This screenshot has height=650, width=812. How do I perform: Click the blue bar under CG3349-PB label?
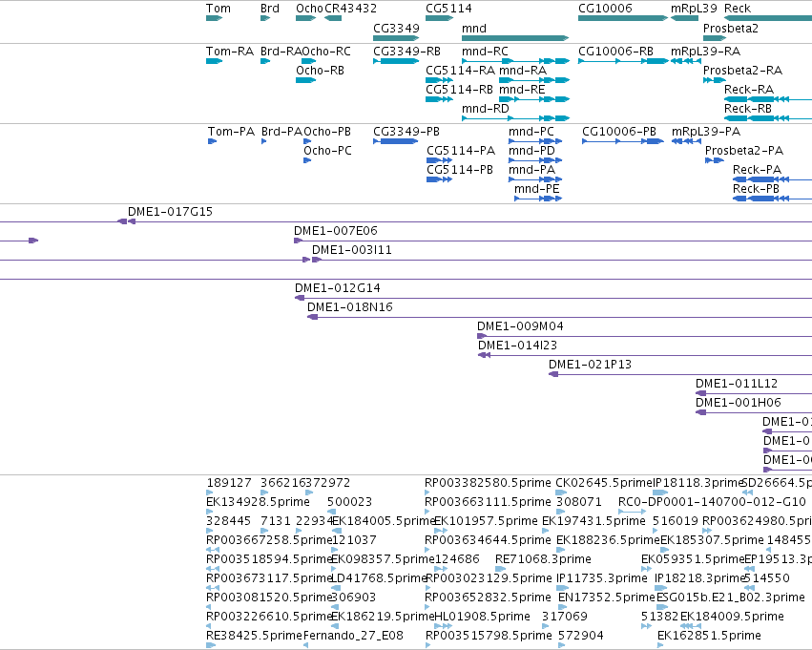pos(396,141)
